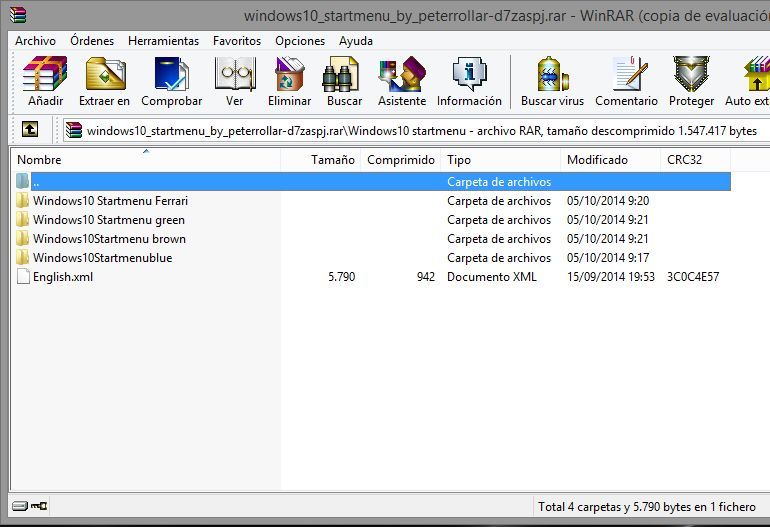The height and width of the screenshot is (527, 770).
Task: Click the archive path address field
Action: pyautogui.click(x=416, y=131)
